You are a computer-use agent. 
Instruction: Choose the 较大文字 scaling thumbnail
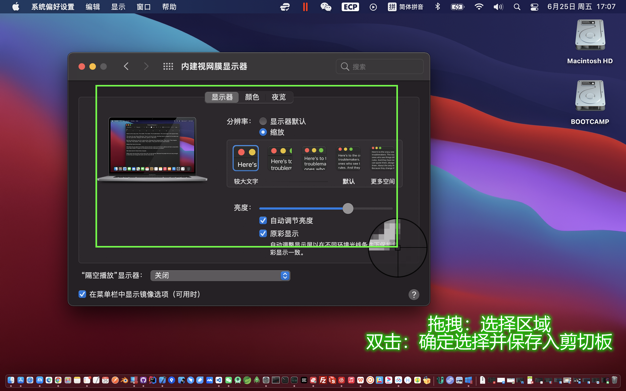pos(246,159)
